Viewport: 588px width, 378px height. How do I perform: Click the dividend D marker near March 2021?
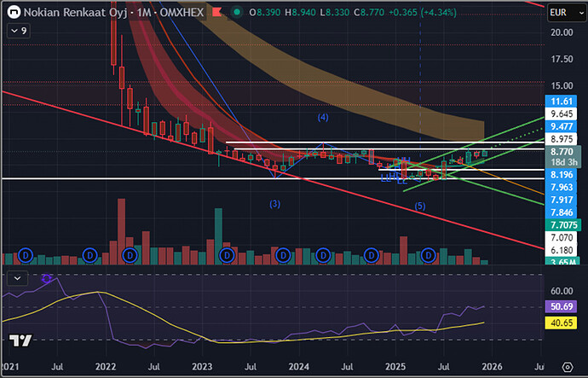coord(26,256)
